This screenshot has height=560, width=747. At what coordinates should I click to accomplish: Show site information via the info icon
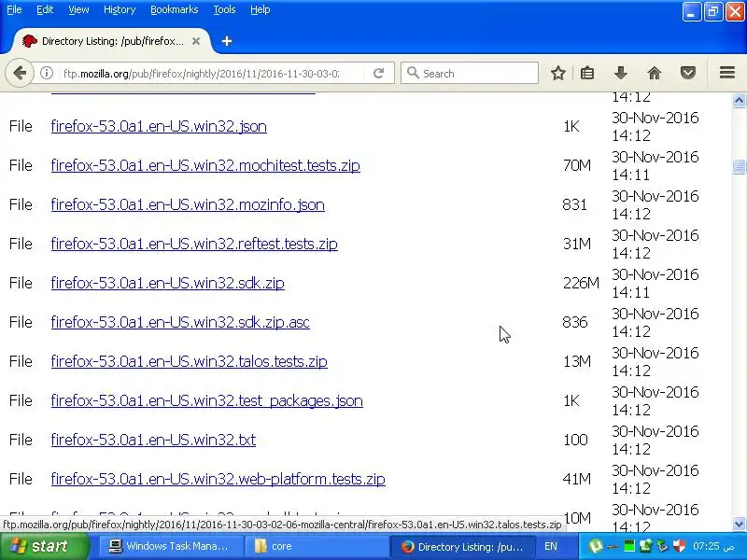(x=46, y=74)
